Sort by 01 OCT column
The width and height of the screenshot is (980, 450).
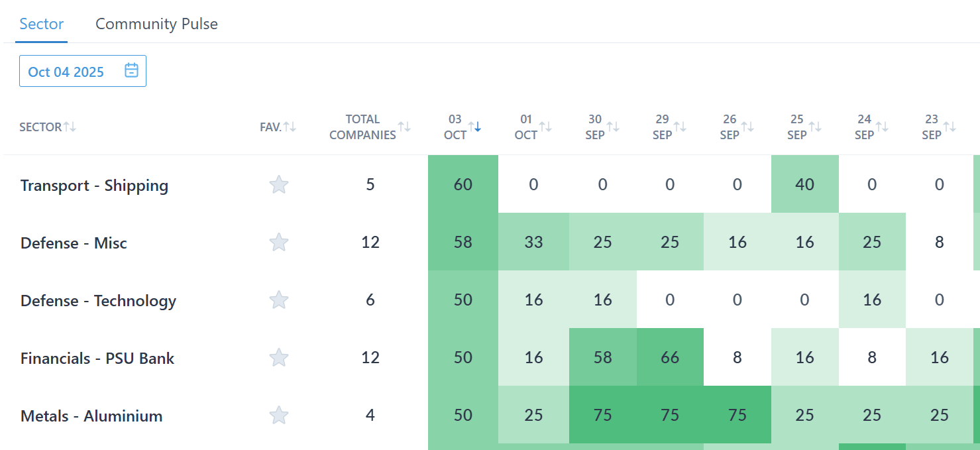(545, 127)
